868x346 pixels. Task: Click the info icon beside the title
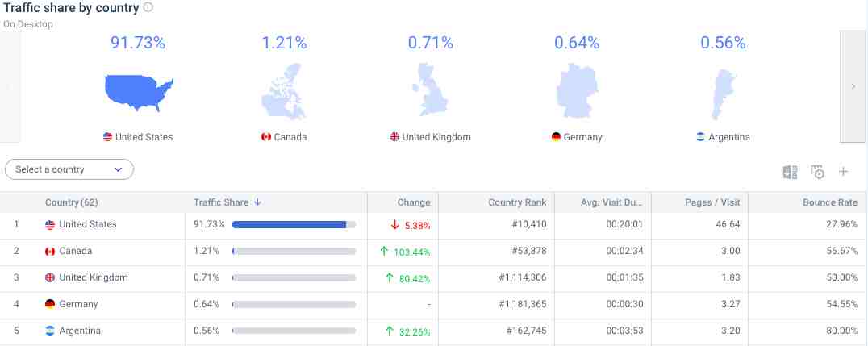[148, 7]
